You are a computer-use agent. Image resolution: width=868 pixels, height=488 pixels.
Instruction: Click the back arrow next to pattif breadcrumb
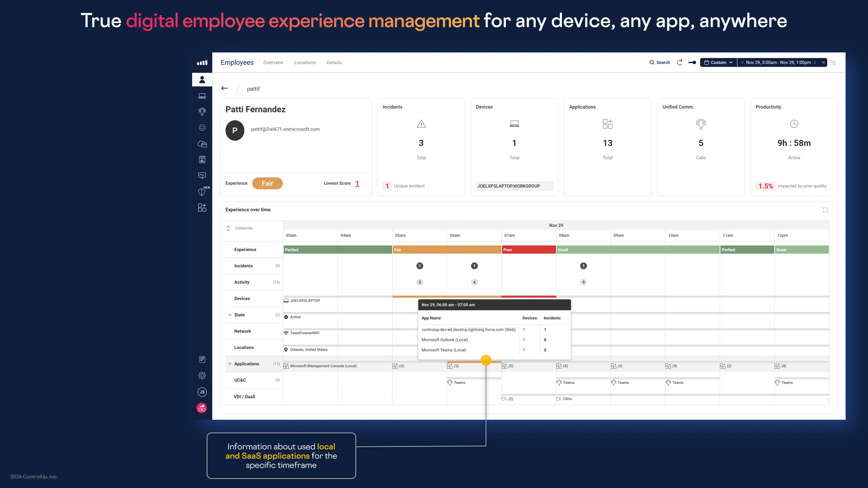pos(224,88)
